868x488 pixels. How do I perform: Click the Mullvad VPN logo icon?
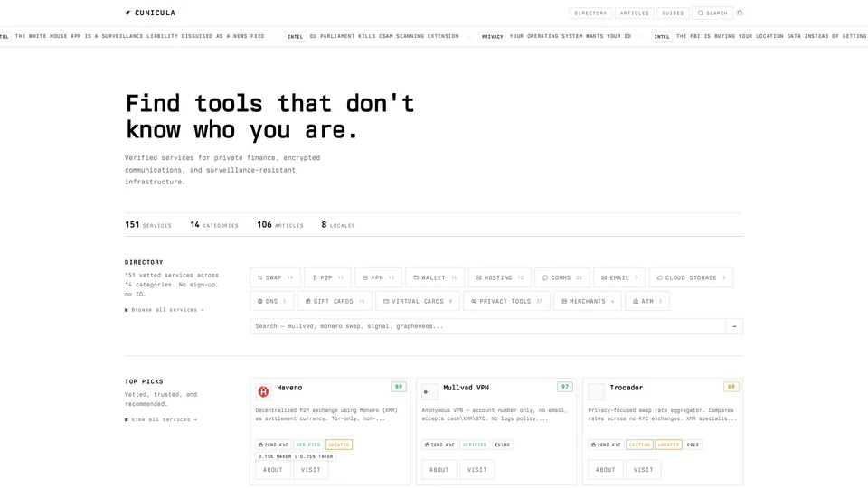click(x=429, y=391)
